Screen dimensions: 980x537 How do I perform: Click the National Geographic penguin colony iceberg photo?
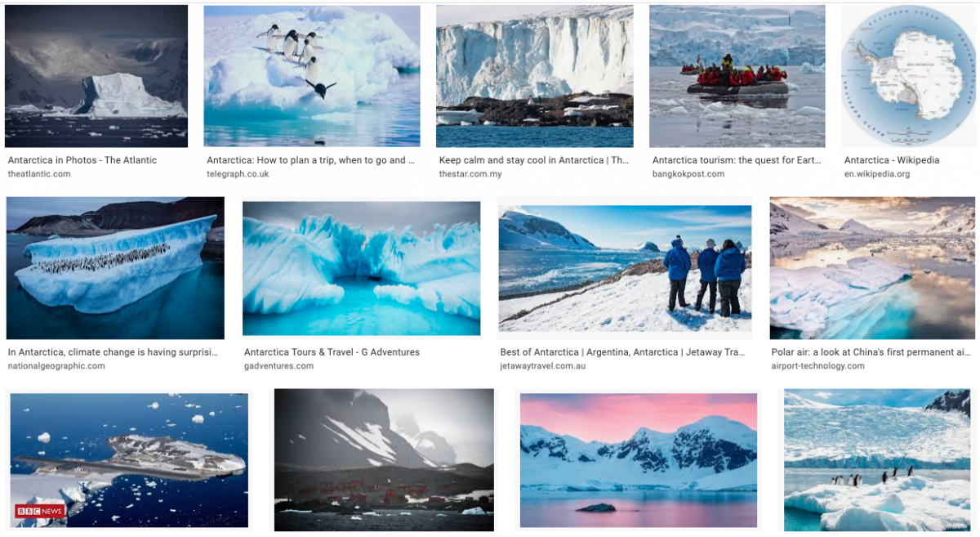(115, 268)
